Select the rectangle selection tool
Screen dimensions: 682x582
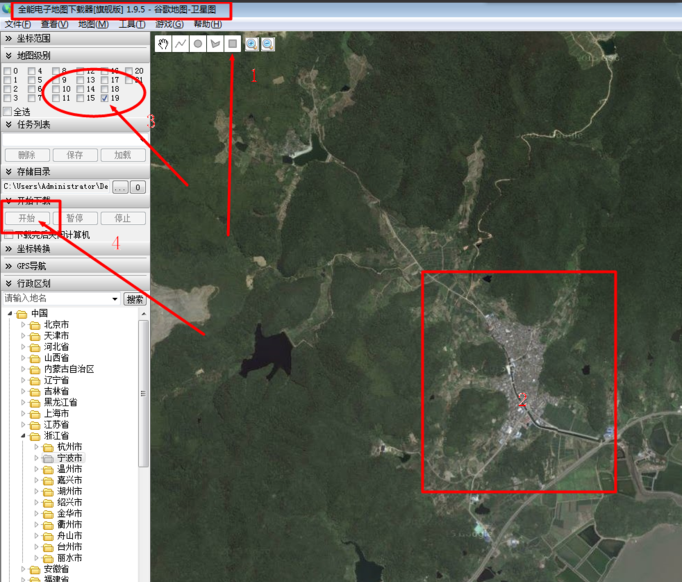[232, 44]
